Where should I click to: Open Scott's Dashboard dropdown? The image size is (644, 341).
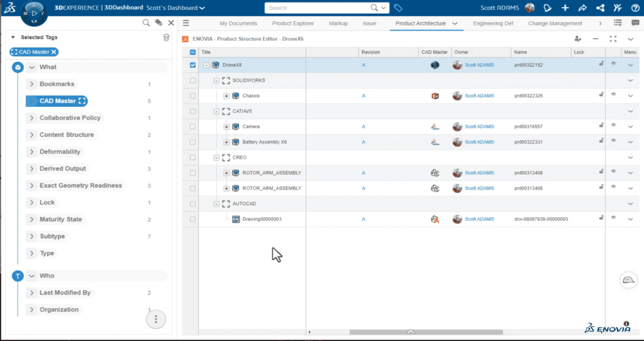[176, 8]
